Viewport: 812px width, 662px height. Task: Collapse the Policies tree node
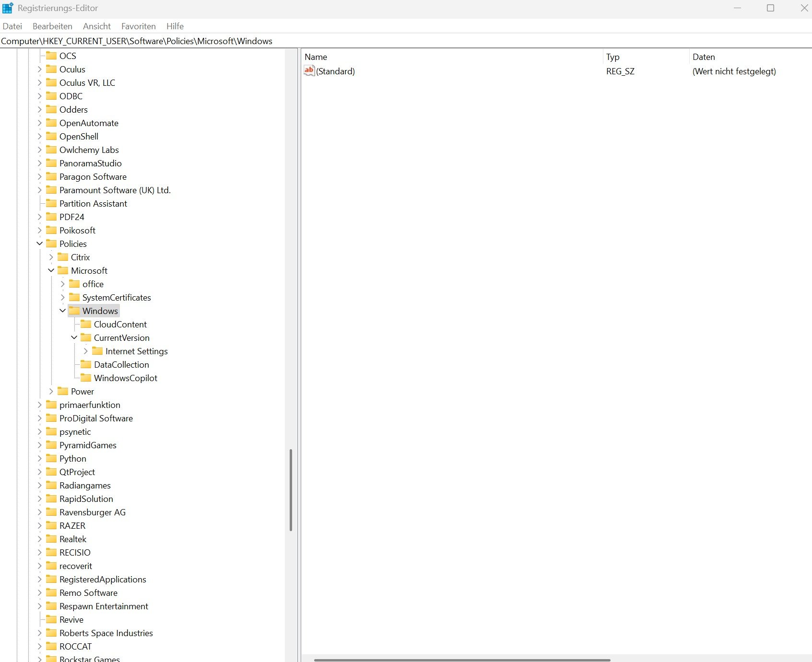(x=40, y=244)
